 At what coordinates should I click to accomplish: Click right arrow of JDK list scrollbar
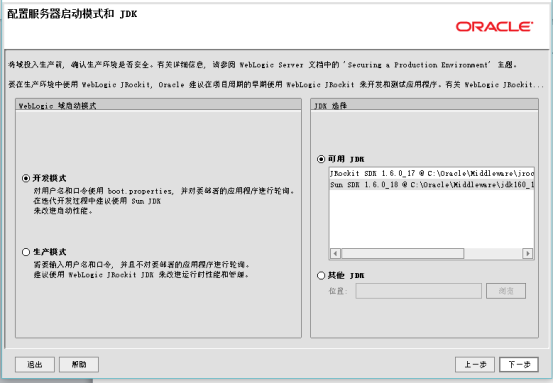(x=528, y=253)
